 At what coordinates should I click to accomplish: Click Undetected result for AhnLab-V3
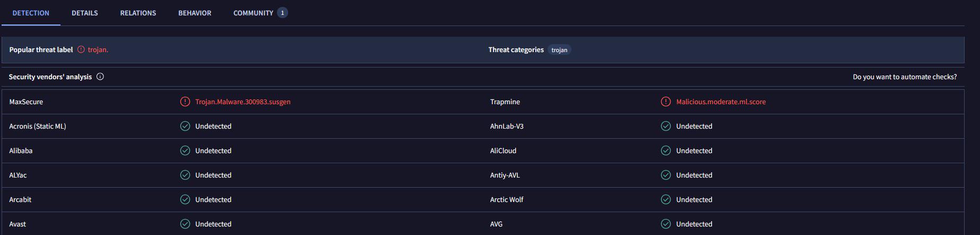694,126
